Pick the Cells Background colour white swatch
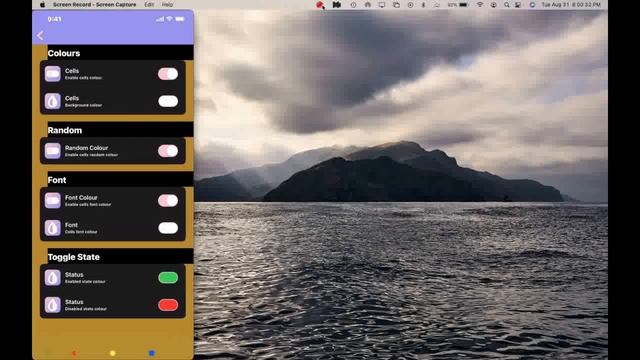The height and width of the screenshot is (360, 640). pyautogui.click(x=168, y=101)
